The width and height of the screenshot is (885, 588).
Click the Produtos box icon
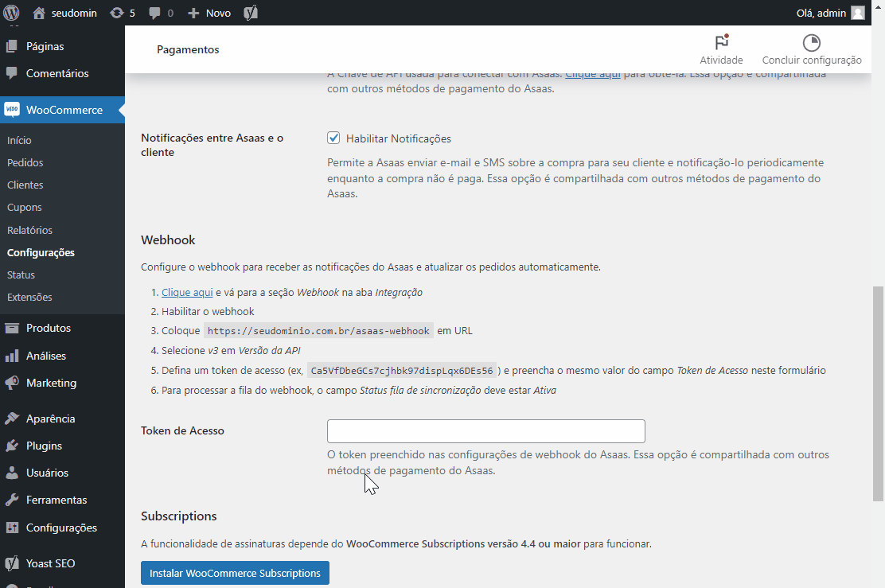pos(12,328)
